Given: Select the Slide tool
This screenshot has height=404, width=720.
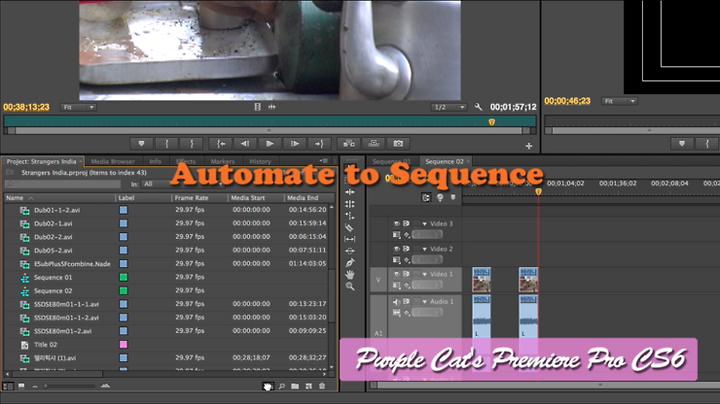Looking at the screenshot, I should tap(350, 251).
